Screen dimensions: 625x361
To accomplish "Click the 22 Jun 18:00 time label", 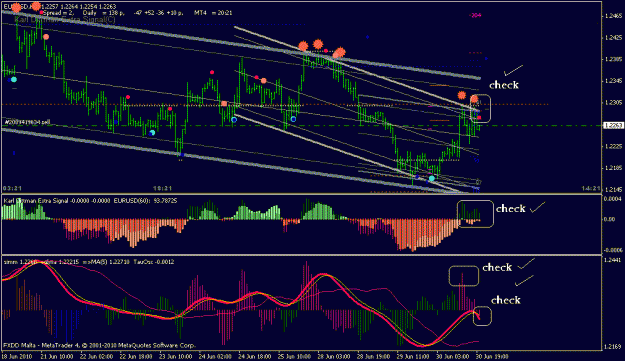I will [136, 356].
